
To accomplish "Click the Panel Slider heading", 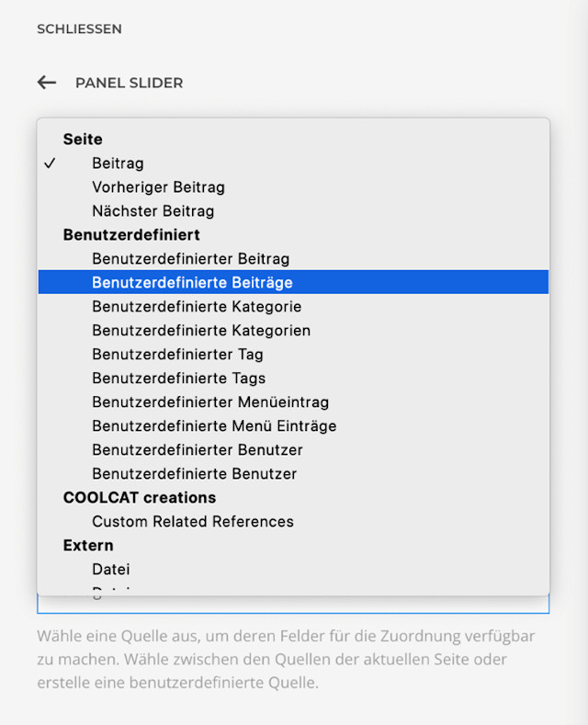I will point(129,83).
